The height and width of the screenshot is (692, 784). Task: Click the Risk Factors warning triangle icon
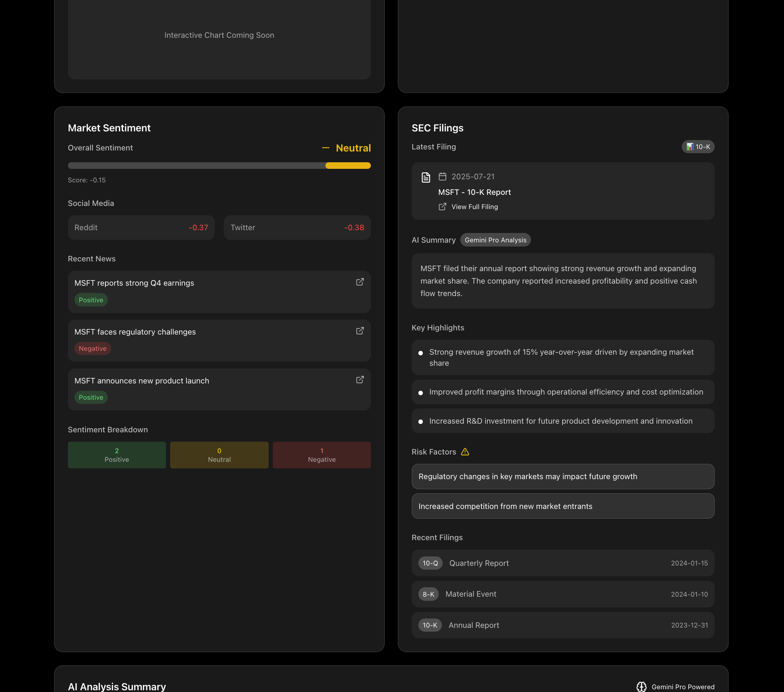pyautogui.click(x=465, y=452)
